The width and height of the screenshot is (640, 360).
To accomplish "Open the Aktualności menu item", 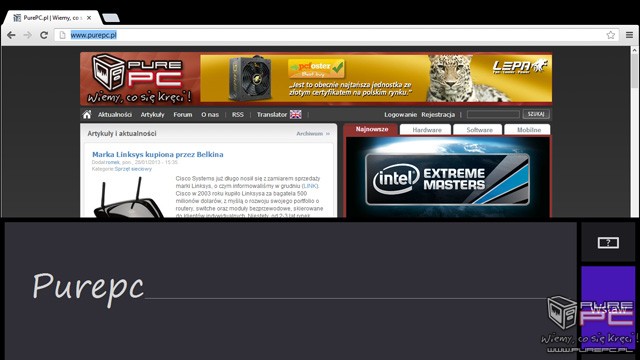I will pos(115,115).
